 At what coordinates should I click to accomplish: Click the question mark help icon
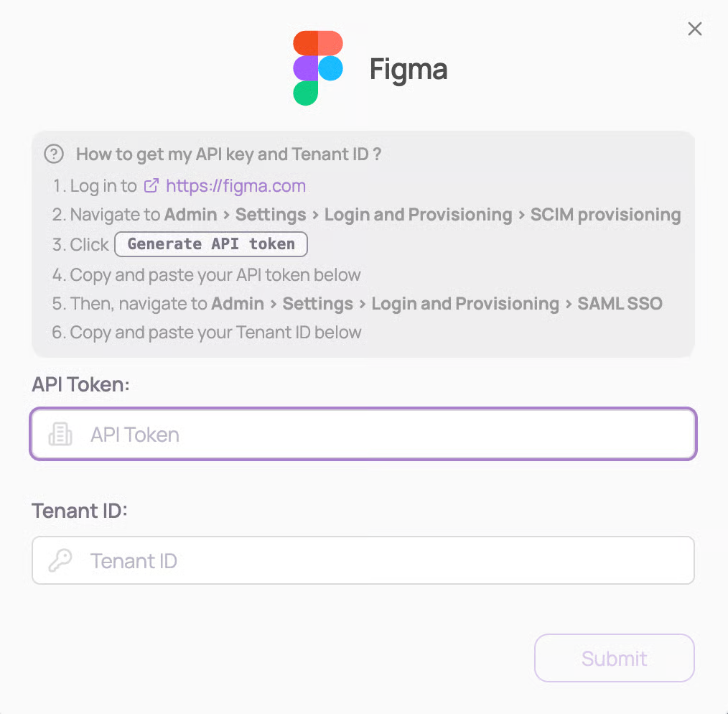54,154
